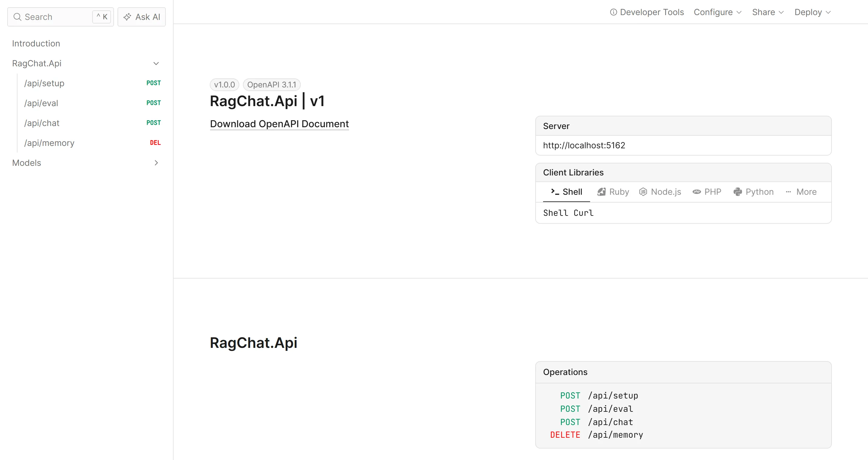
Task: Click the Developer Tools info icon
Action: [x=613, y=12]
